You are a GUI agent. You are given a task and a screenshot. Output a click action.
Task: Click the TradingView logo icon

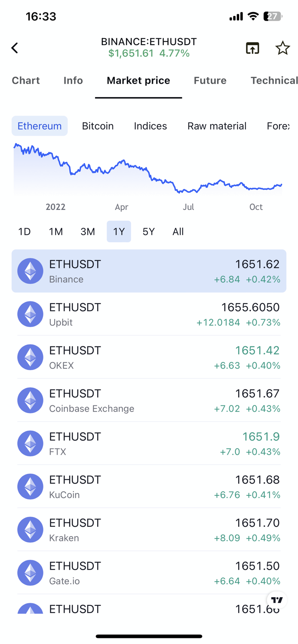(276, 600)
